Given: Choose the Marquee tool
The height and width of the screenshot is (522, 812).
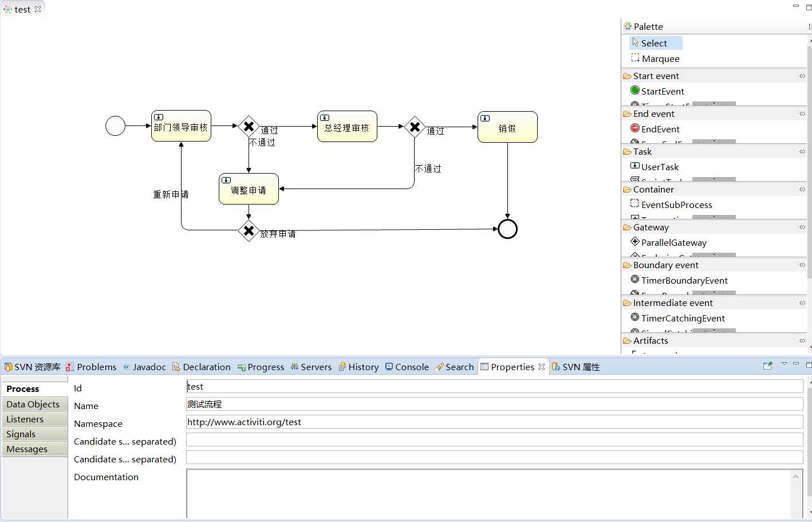Looking at the screenshot, I should [x=655, y=58].
